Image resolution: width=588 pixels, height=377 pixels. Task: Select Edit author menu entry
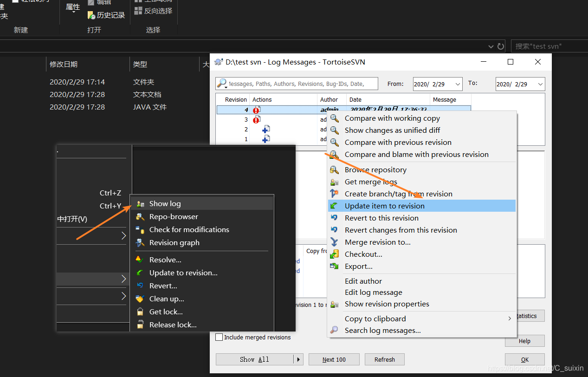coord(363,281)
